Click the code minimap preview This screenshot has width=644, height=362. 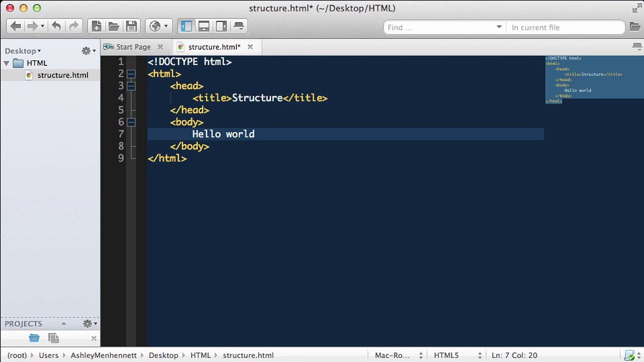[x=594, y=79]
